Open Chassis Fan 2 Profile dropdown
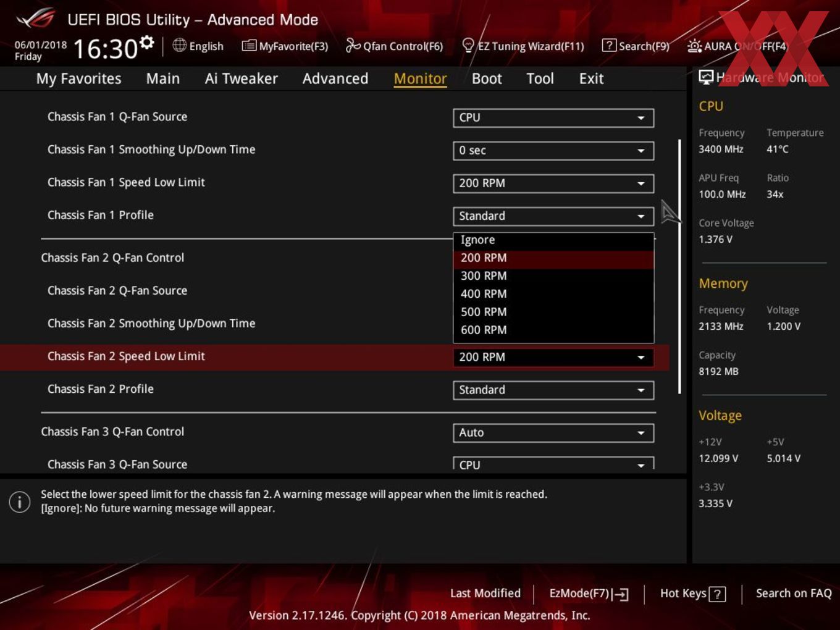The image size is (840, 630). tap(553, 390)
